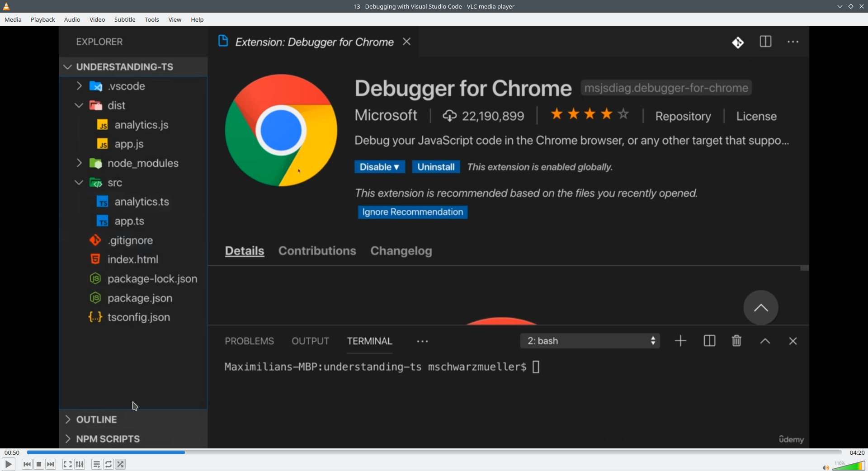Toggle fullscreen video mode
Image resolution: width=868 pixels, height=471 pixels.
[x=68, y=464]
